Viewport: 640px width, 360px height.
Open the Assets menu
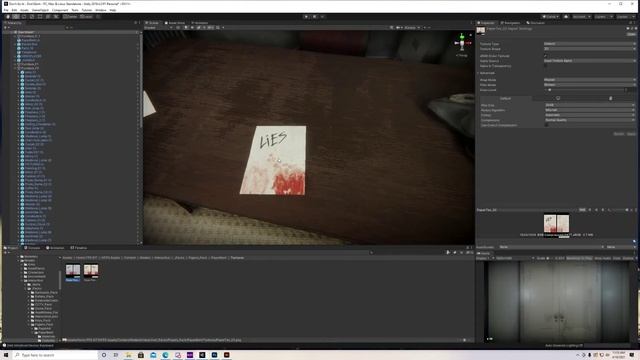tap(24, 10)
